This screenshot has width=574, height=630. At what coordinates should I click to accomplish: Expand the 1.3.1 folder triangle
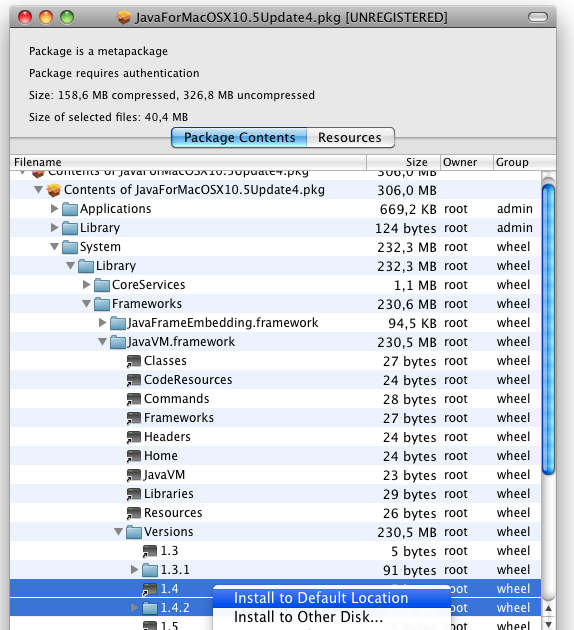click(x=135, y=569)
